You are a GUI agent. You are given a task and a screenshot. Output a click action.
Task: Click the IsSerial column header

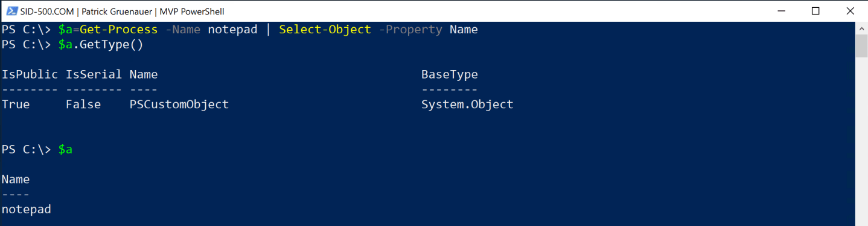[x=94, y=74]
